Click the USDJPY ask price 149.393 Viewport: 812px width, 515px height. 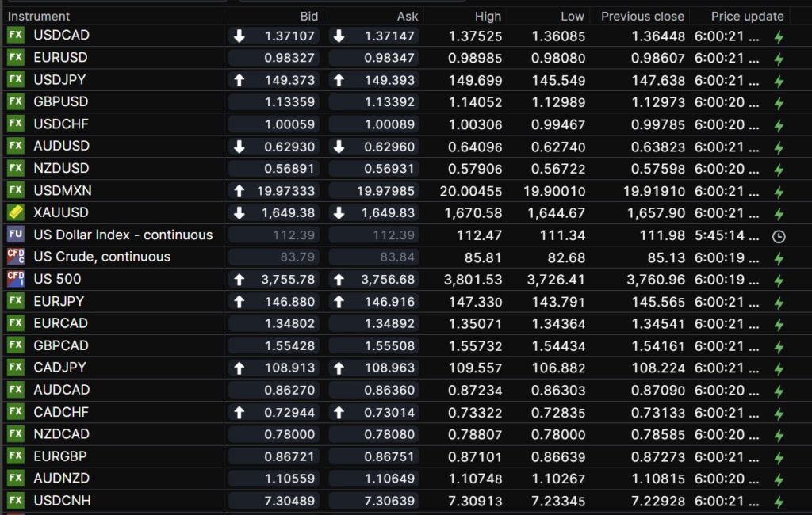(390, 80)
